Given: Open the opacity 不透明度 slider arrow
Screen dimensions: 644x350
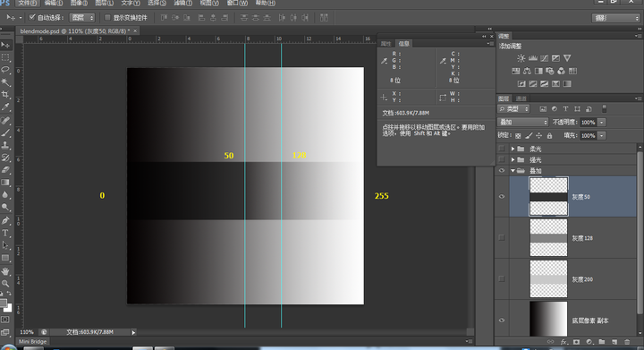Looking at the screenshot, I should [602, 122].
